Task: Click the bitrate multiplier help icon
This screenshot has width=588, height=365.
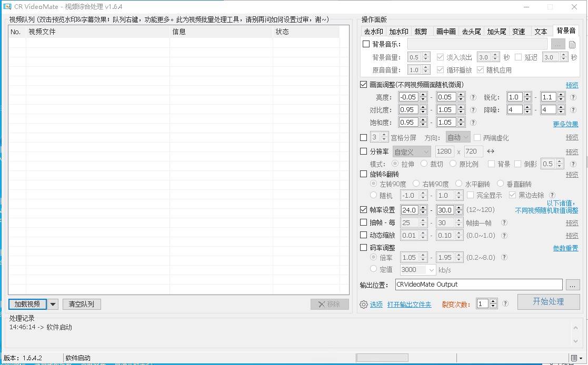Action: point(504,258)
